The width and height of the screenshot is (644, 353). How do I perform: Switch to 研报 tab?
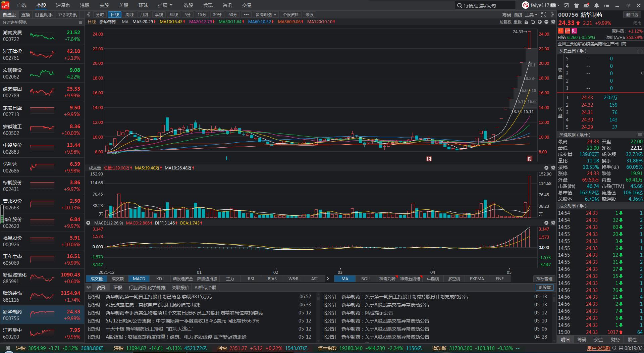coord(118,288)
